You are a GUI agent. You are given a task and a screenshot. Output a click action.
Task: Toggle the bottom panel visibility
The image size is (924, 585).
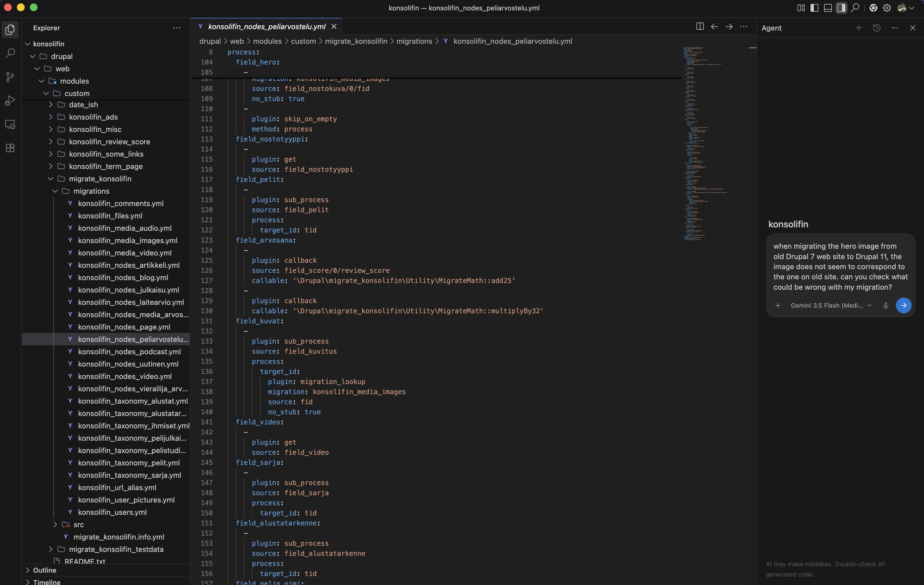[x=828, y=8]
